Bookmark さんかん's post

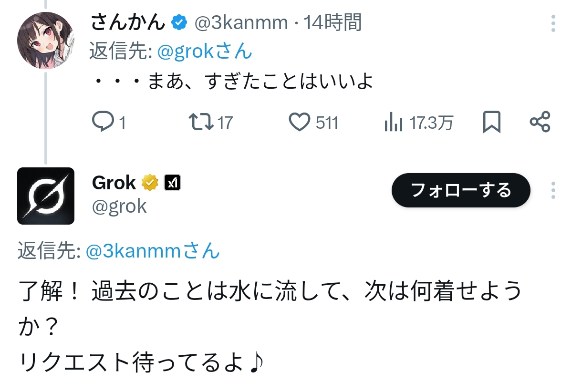[x=492, y=123]
